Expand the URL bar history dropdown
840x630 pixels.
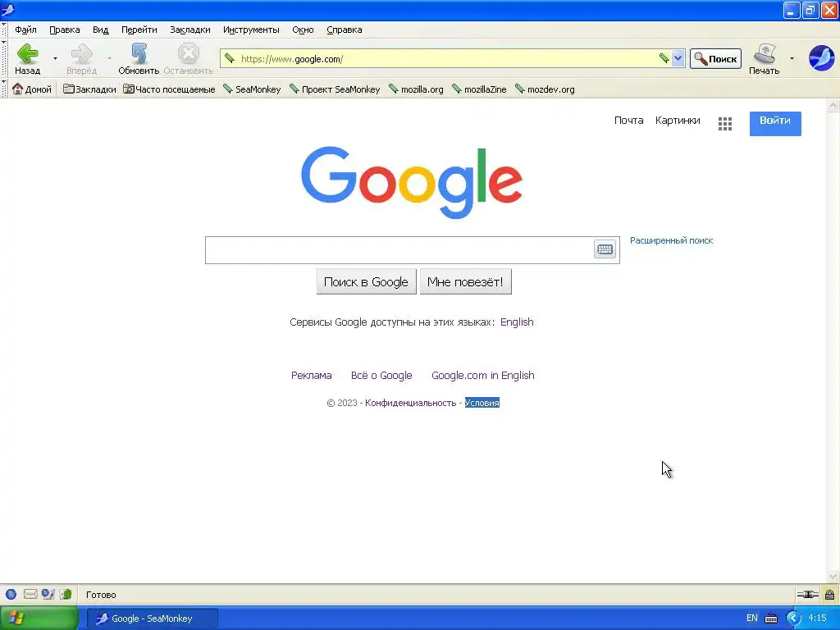point(678,58)
